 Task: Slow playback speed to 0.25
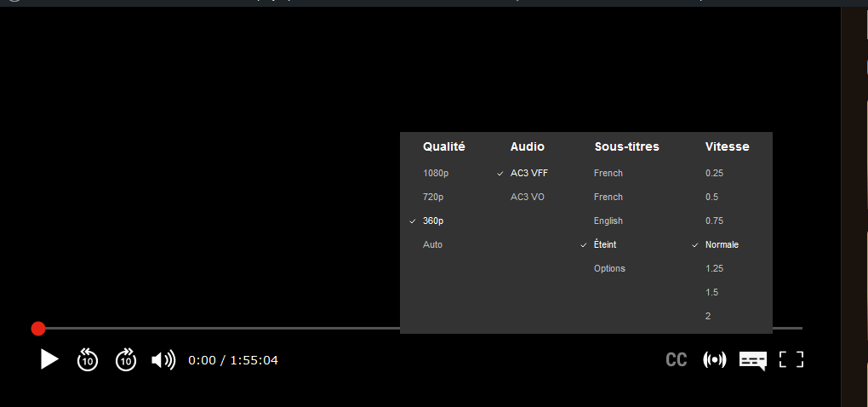[x=713, y=174]
